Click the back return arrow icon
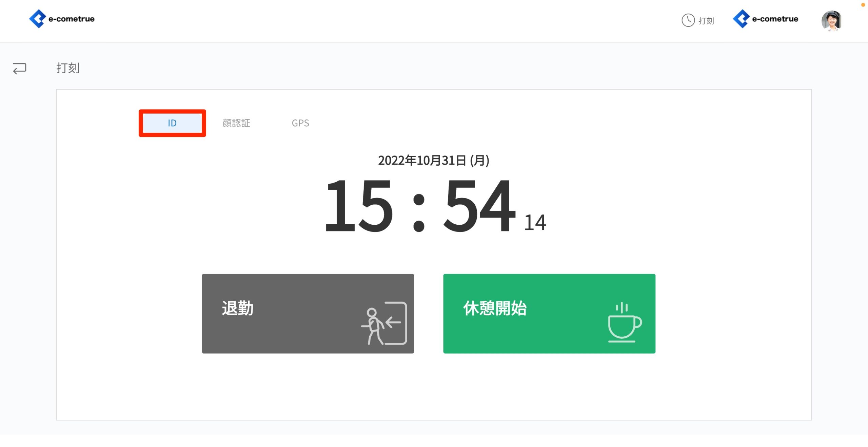868x447 pixels. (20, 68)
